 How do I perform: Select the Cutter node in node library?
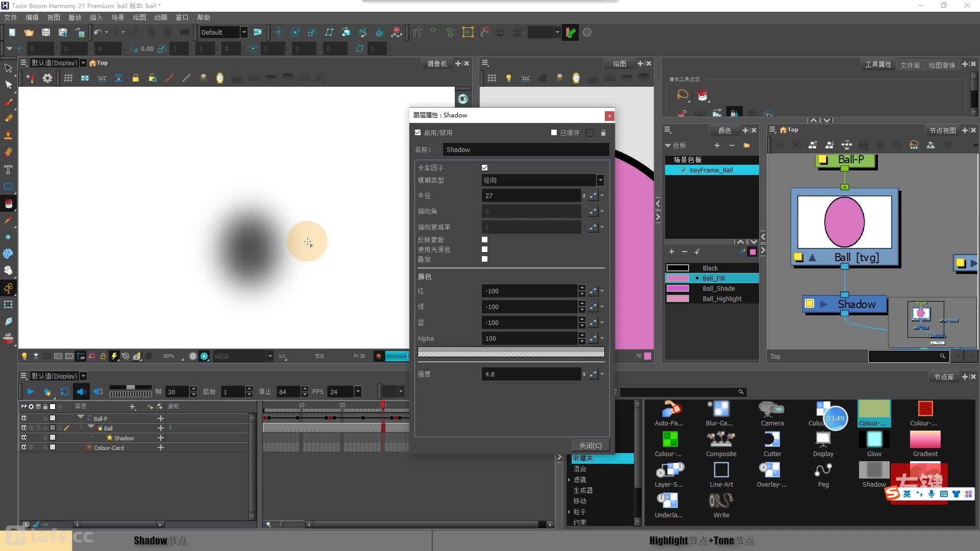772,444
